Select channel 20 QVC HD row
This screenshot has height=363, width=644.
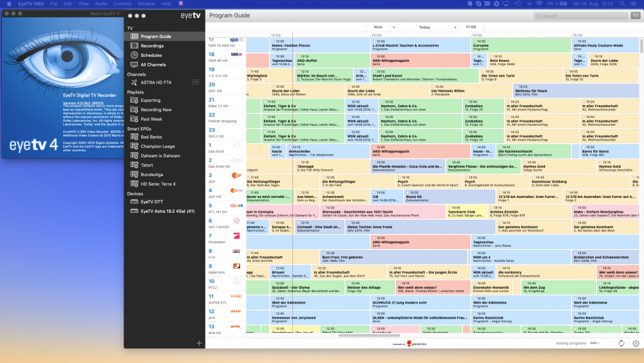tap(226, 87)
